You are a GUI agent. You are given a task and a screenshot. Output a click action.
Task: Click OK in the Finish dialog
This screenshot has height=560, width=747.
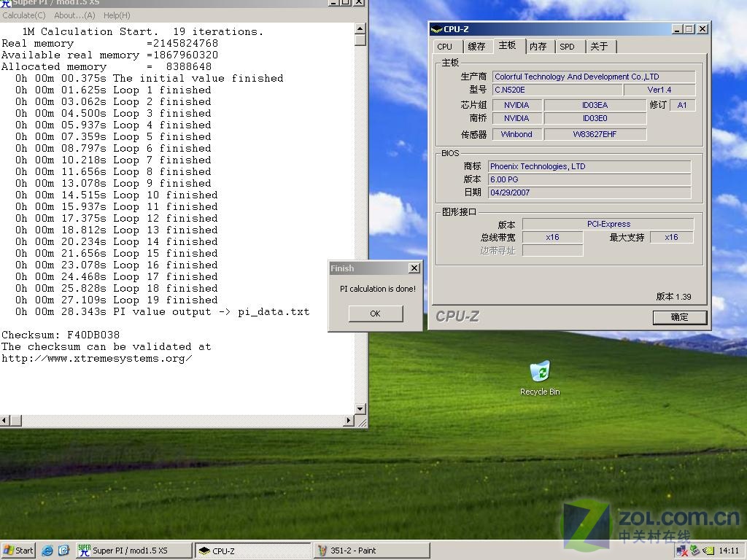376,314
